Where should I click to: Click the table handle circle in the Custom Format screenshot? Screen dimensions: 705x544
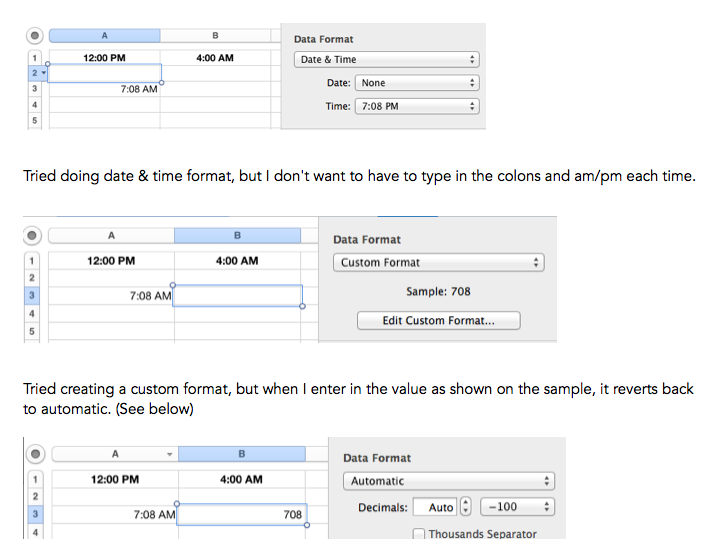34,236
